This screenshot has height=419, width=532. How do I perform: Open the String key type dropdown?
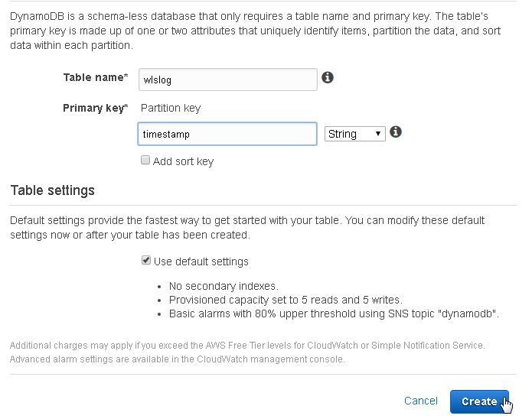click(x=355, y=134)
